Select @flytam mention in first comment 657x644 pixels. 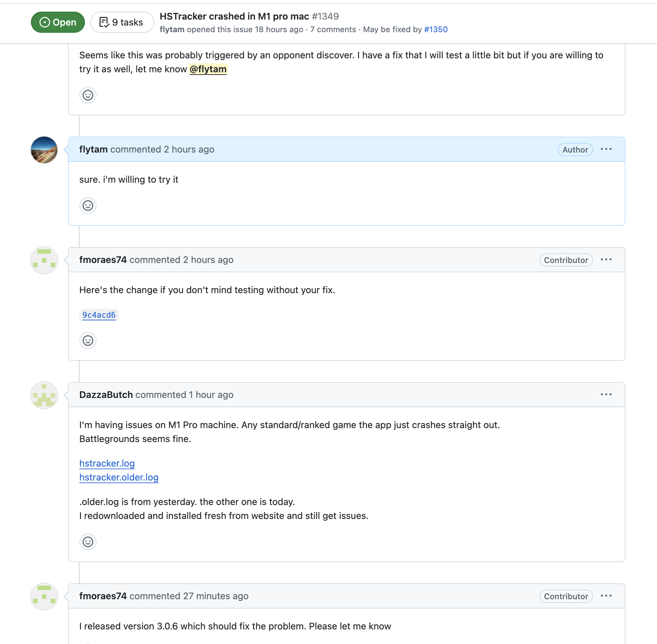(x=208, y=69)
